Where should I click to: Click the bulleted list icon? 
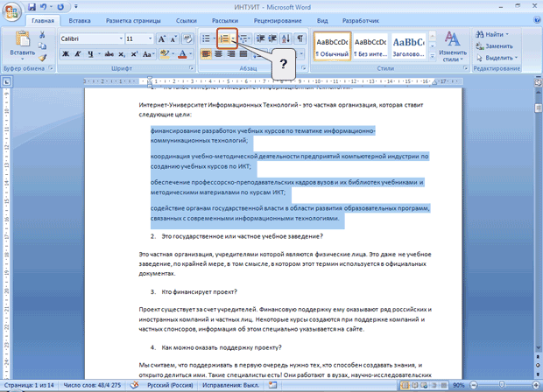click(206, 38)
